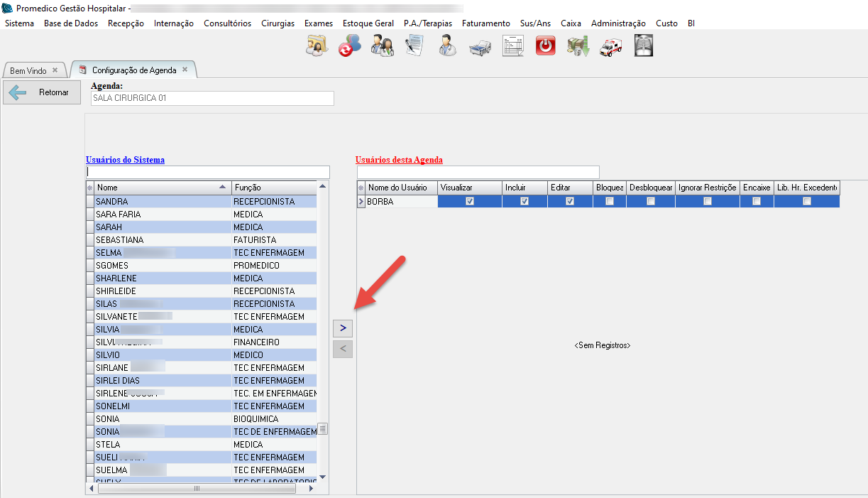Enable Desbloquear permission for BORBA
This screenshot has height=498, width=868.
[651, 202]
